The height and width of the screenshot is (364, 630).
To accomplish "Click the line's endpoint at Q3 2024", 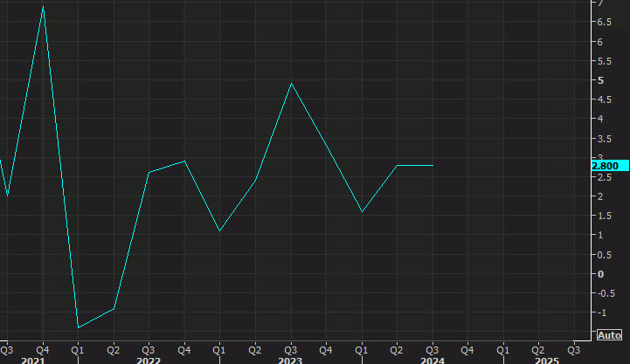I will tap(433, 165).
